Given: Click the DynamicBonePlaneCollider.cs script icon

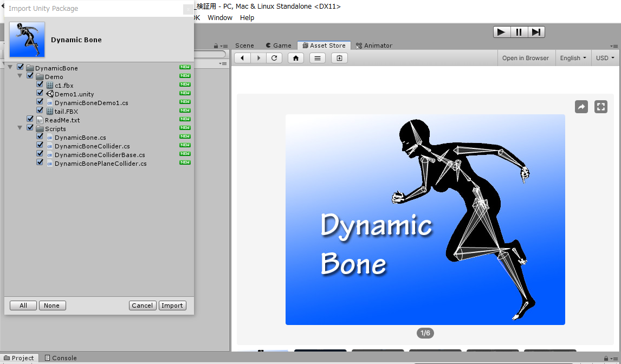Looking at the screenshot, I should click(x=49, y=164).
